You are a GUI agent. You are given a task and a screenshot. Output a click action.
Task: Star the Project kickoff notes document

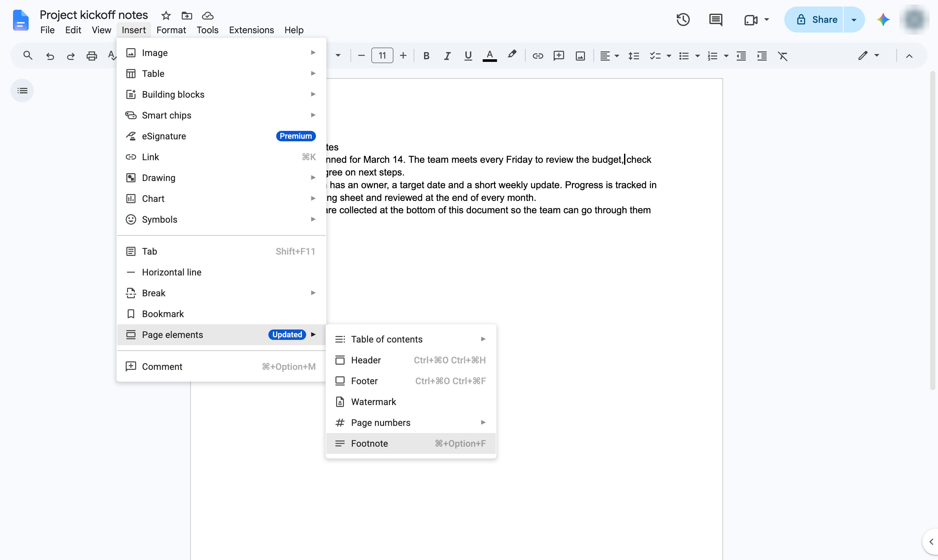[x=166, y=16]
